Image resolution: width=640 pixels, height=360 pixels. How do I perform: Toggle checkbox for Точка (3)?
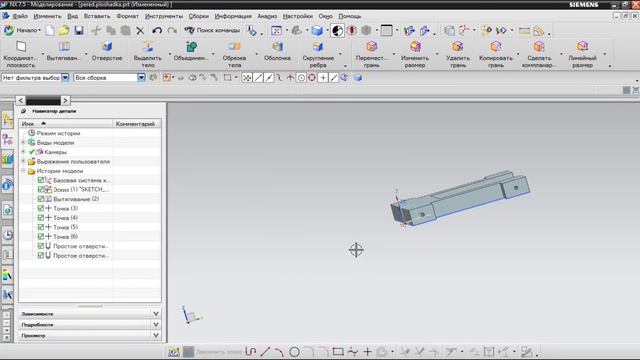click(x=40, y=208)
